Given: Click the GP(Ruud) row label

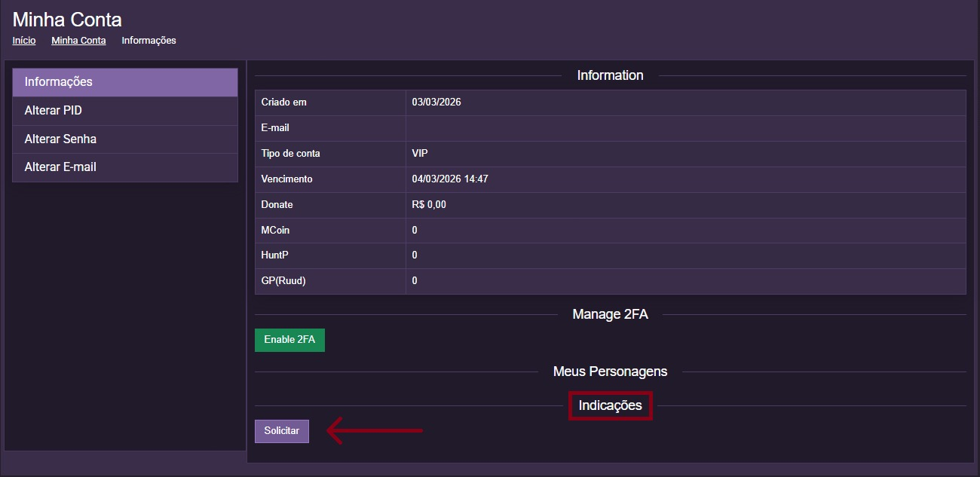Looking at the screenshot, I should pos(283,281).
